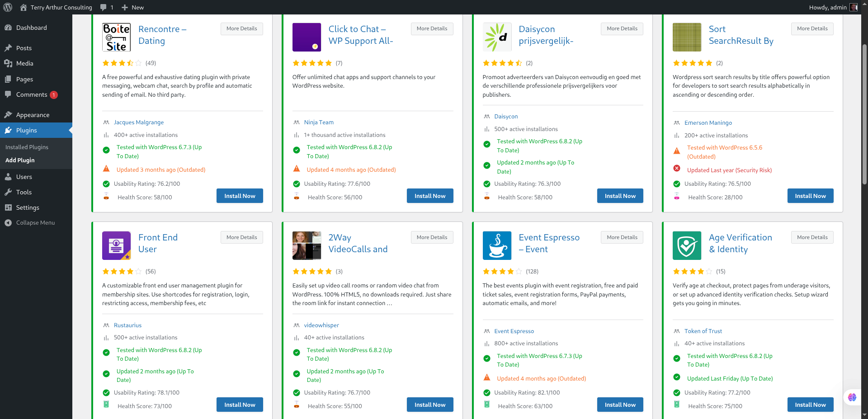Open the Daisycon plugin logo
868x419 pixels.
pos(497,37)
